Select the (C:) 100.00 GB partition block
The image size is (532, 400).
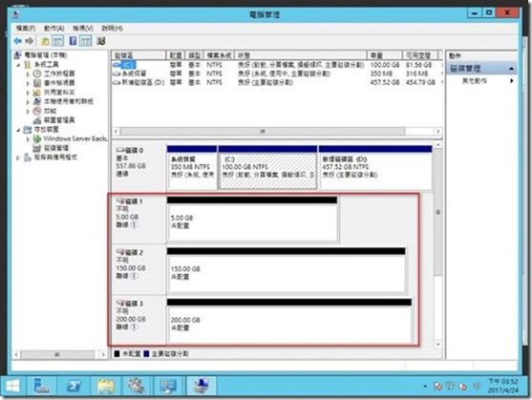268,167
